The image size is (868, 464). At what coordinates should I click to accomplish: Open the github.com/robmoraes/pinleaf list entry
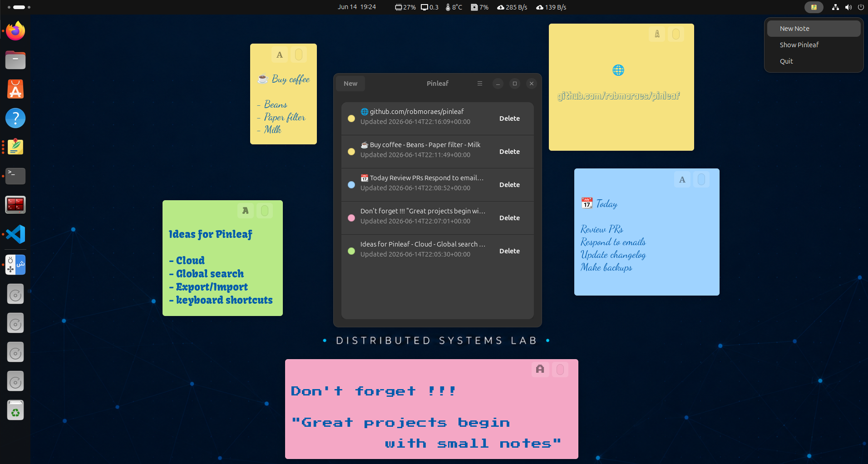click(x=438, y=118)
